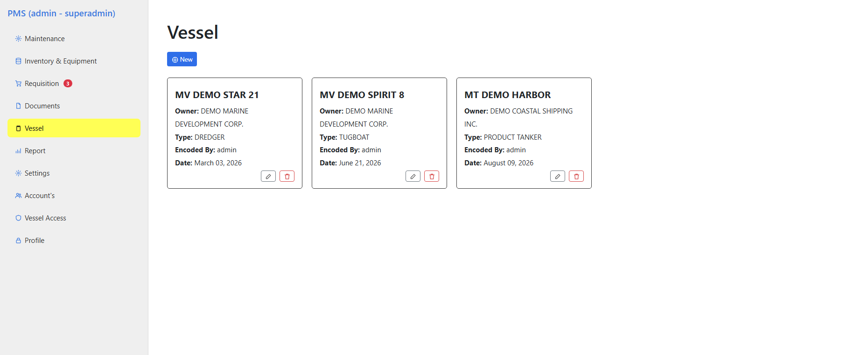Viewport: 868px width, 355px height.
Task: Click the Settings gear icon
Action: click(18, 173)
